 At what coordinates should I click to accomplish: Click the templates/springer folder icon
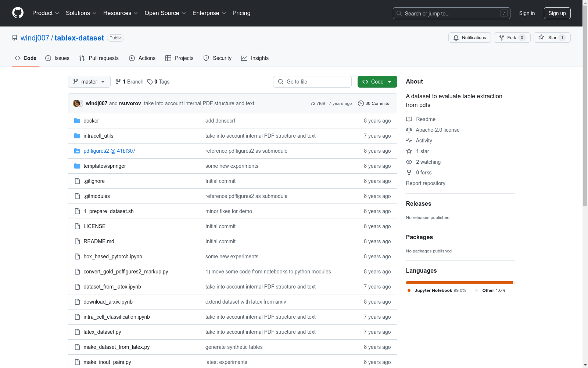(x=77, y=166)
